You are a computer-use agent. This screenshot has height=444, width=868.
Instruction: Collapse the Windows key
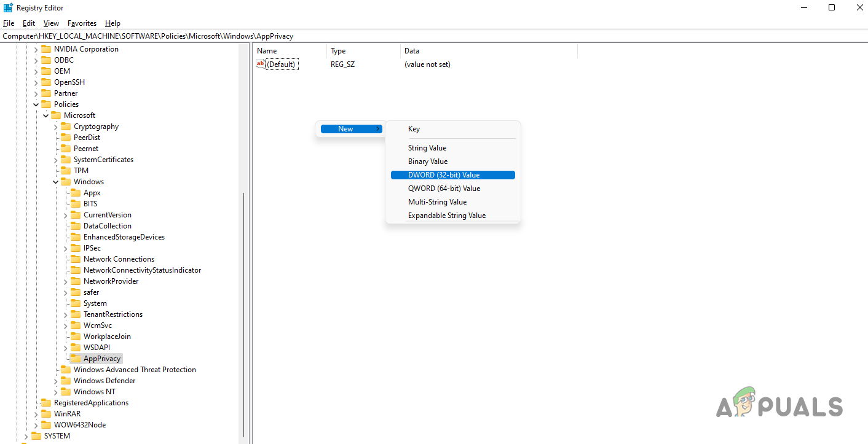[55, 182]
